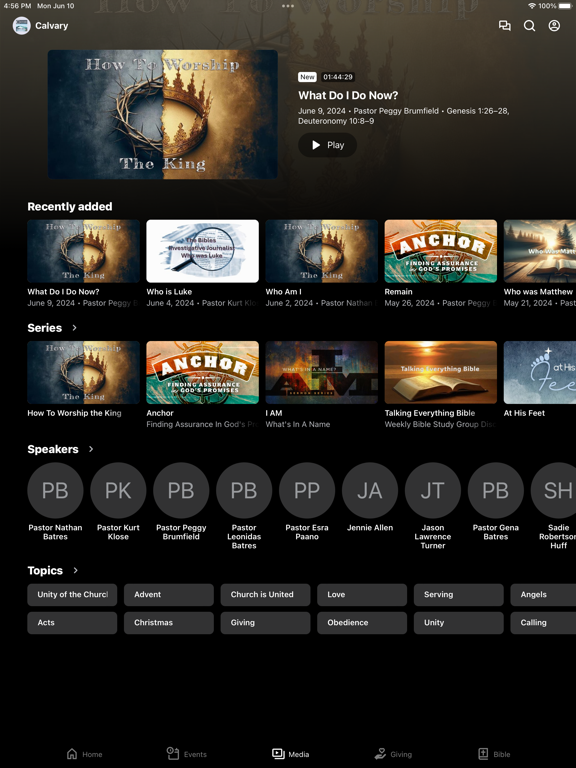This screenshot has width=576, height=768.
Task: Choose the Giving topic chip
Action: pos(265,623)
